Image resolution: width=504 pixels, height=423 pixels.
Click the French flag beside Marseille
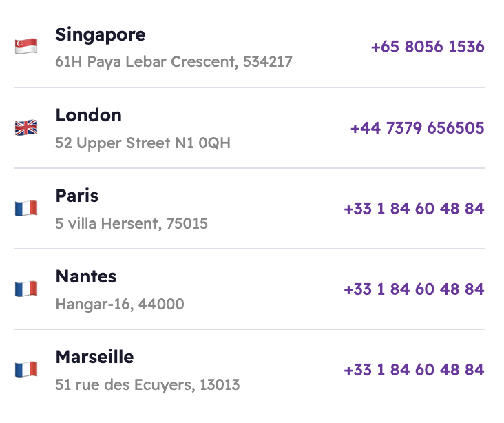(x=26, y=369)
